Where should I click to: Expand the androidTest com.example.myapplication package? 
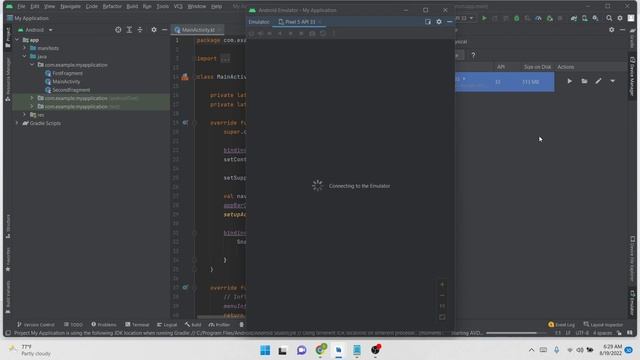click(32, 98)
